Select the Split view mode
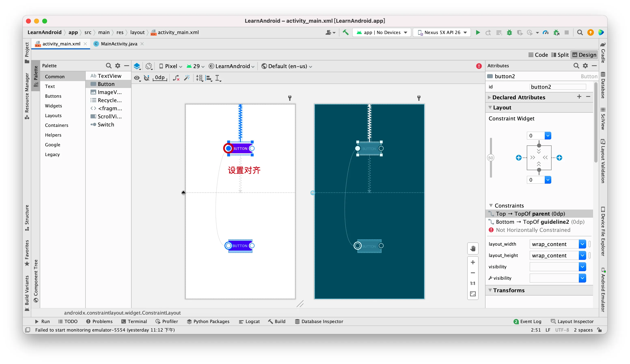Viewport: 630px width, 364px height. click(560, 55)
